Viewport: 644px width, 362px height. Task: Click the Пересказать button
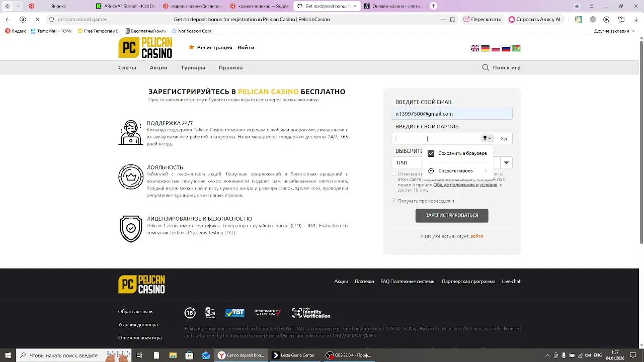tap(482, 20)
